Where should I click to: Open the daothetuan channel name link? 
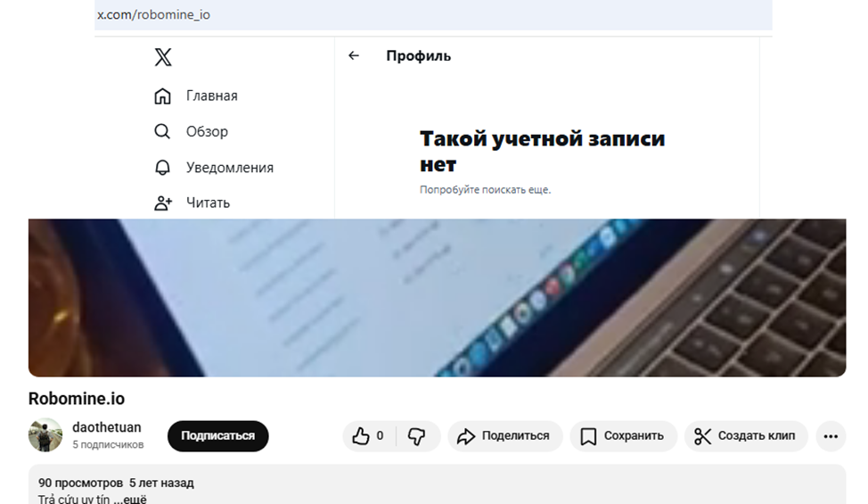[x=107, y=427]
